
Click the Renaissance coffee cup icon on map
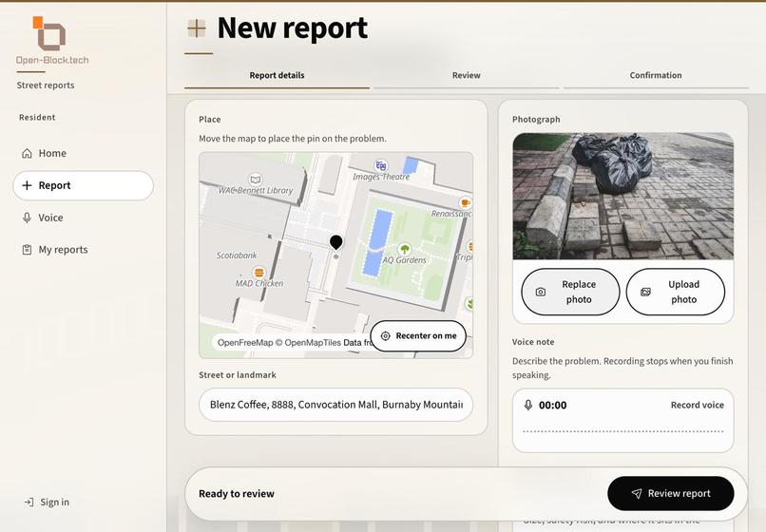(465, 202)
